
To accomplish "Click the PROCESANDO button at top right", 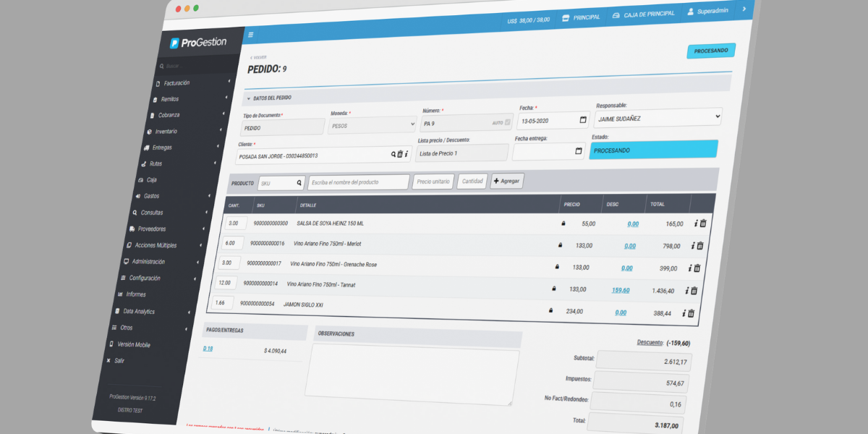I will [710, 51].
